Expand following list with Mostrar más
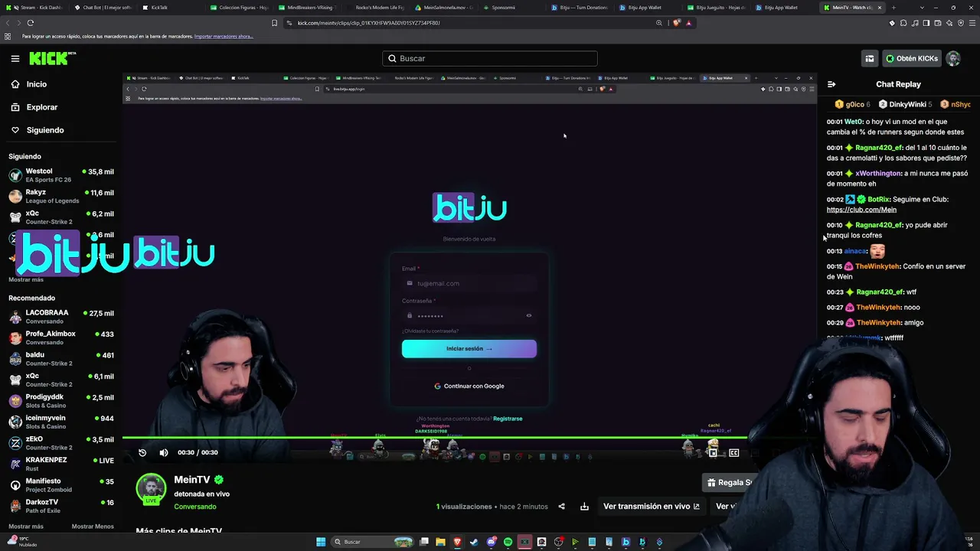 (26, 279)
